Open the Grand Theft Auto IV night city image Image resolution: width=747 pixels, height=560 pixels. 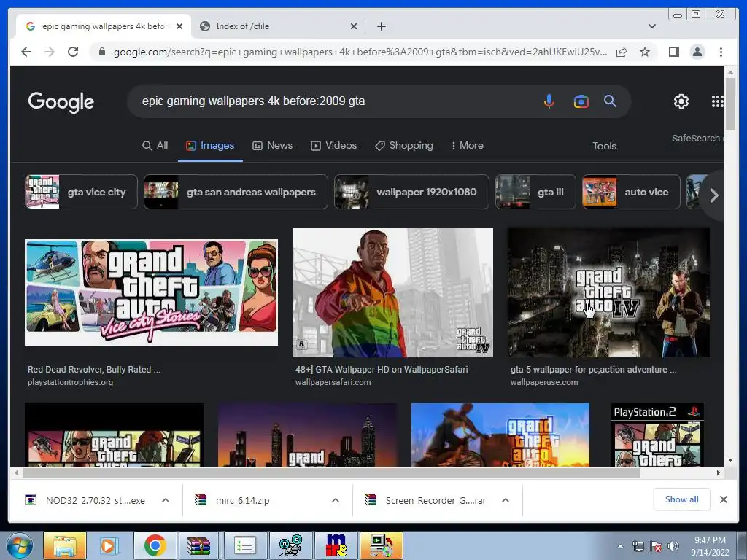tap(608, 292)
